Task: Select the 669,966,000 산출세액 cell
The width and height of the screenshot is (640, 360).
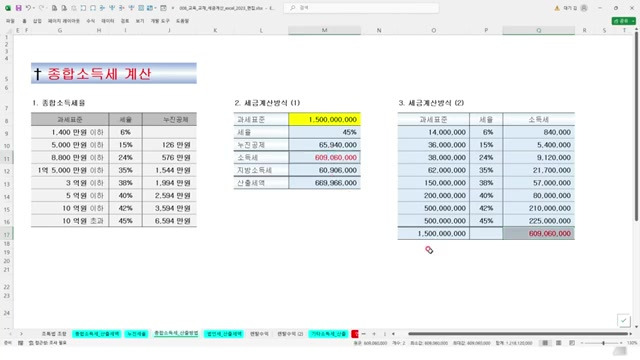Action: pyautogui.click(x=324, y=182)
